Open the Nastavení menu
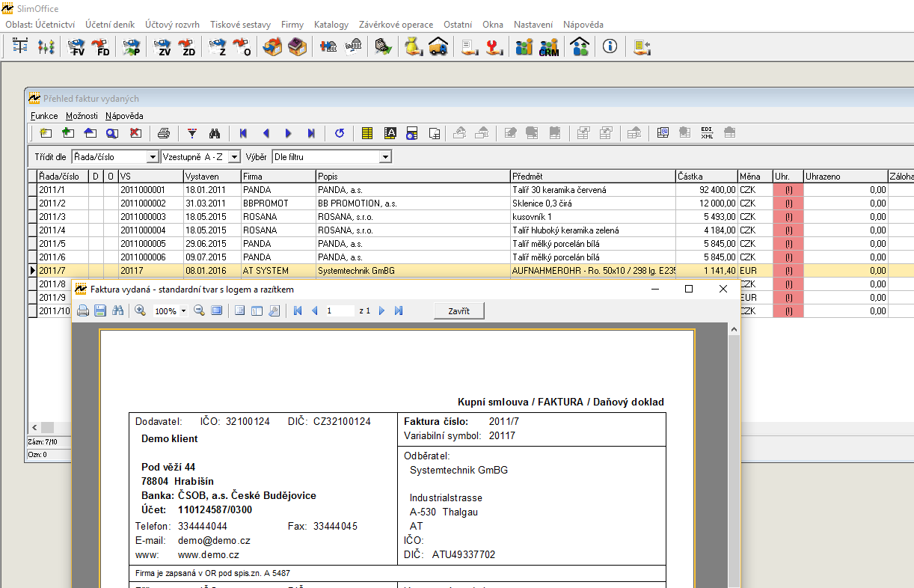Screen dimensions: 914x588 [x=533, y=25]
